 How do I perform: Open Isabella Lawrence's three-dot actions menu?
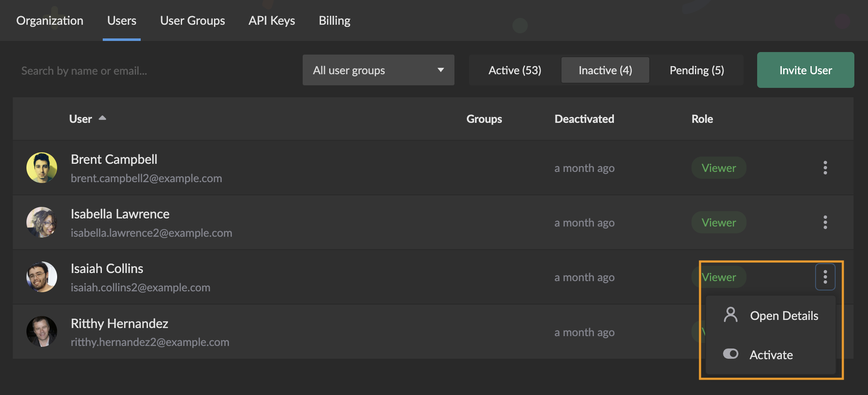click(x=825, y=222)
